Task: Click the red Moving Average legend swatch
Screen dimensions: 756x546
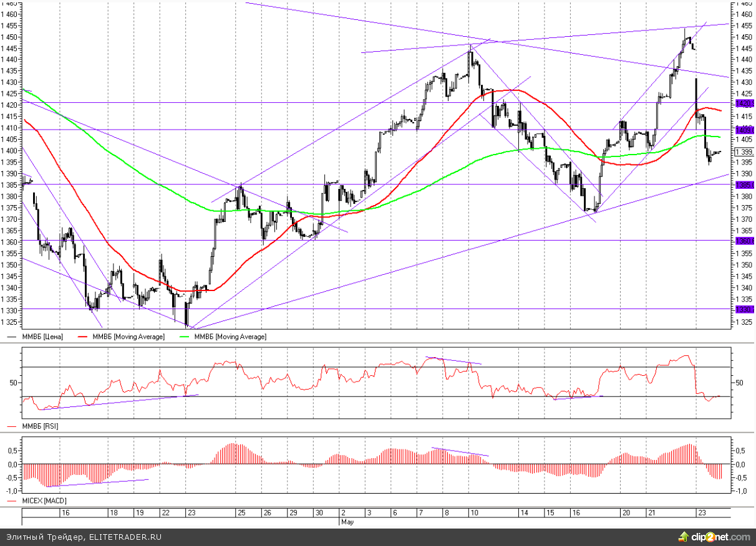Action: (x=83, y=337)
